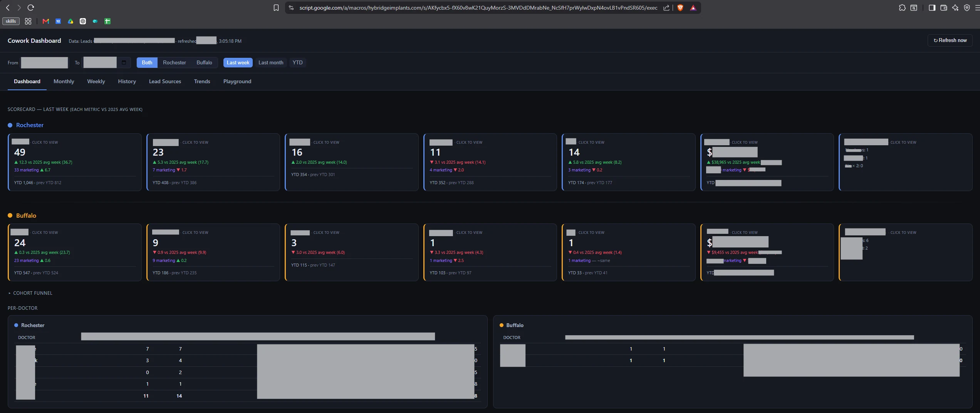Image resolution: width=980 pixels, height=413 pixels.
Task: Open Brave Shields lion icon
Action: [x=680, y=8]
